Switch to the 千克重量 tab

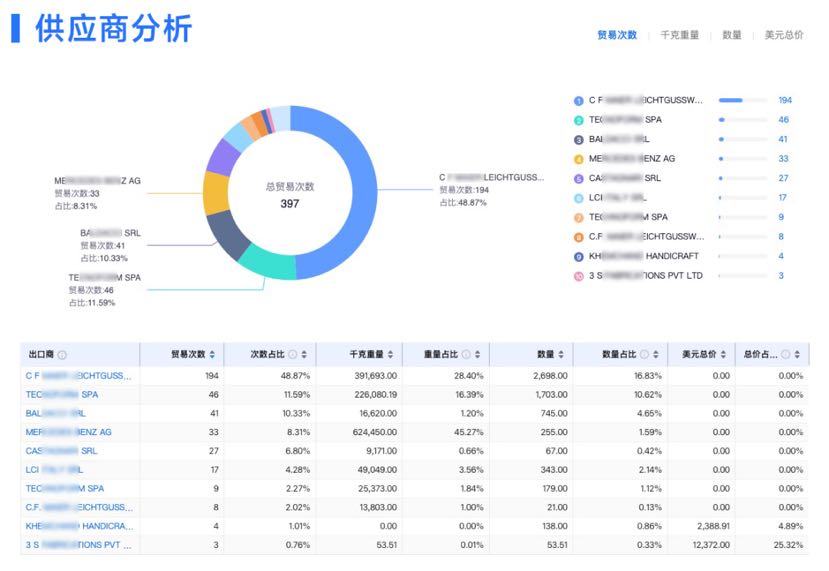679,35
